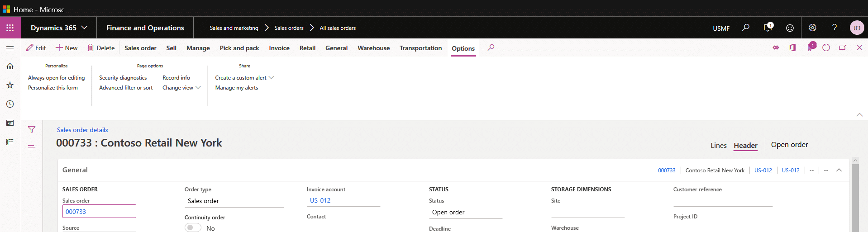
Task: Open Modules list icon in sidebar
Action: click(10, 142)
